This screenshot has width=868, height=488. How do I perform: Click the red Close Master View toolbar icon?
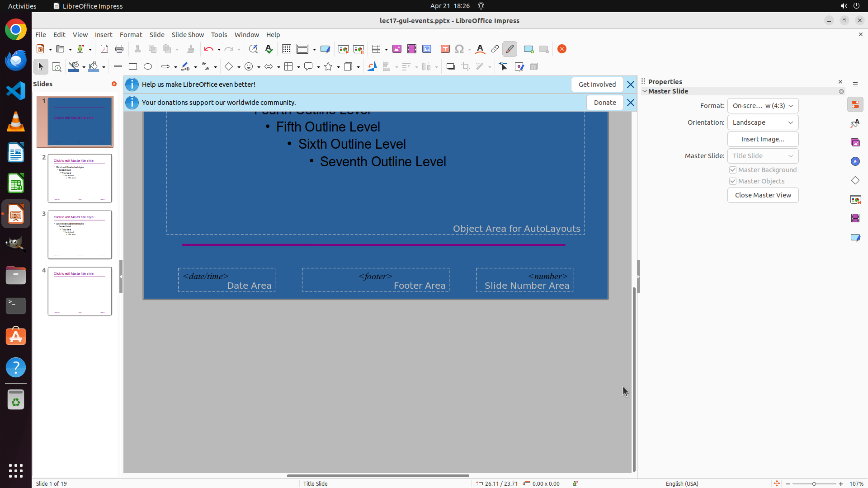[x=562, y=49]
